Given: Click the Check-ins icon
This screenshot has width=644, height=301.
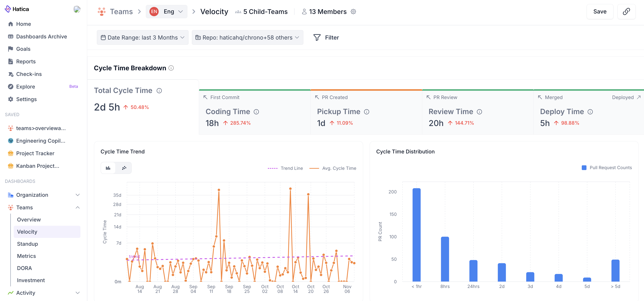Looking at the screenshot, I should [x=11, y=74].
